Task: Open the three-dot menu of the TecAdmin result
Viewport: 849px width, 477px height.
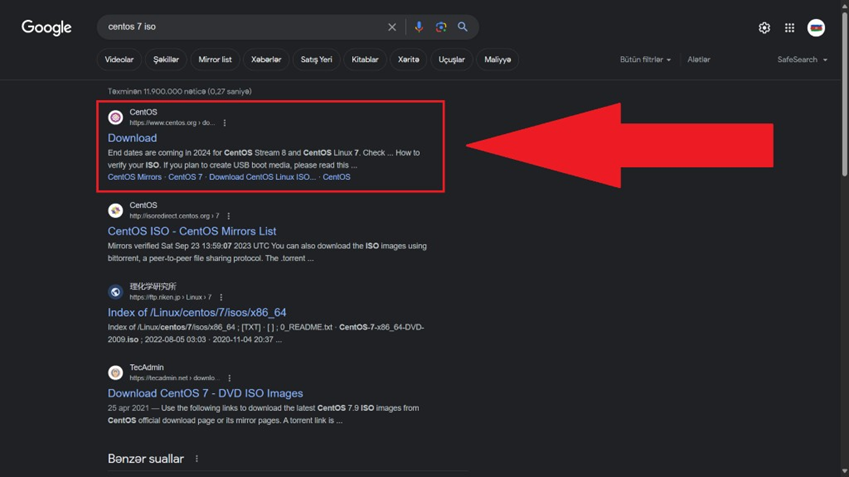Action: (230, 378)
